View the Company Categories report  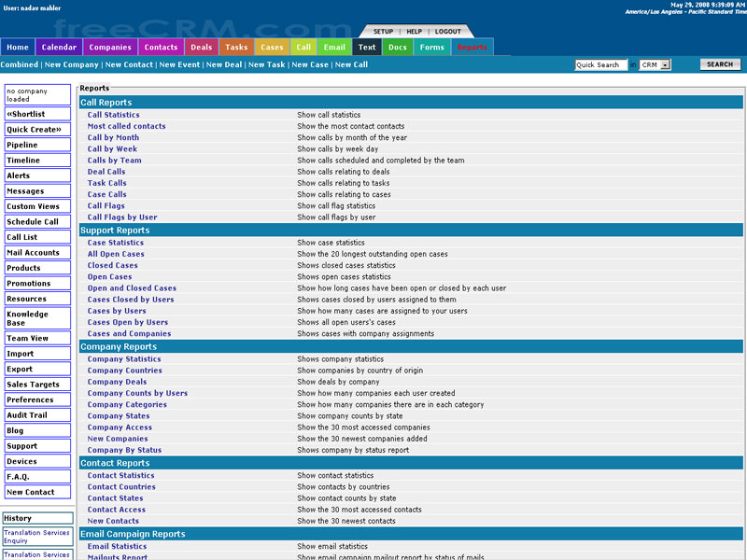(127, 405)
